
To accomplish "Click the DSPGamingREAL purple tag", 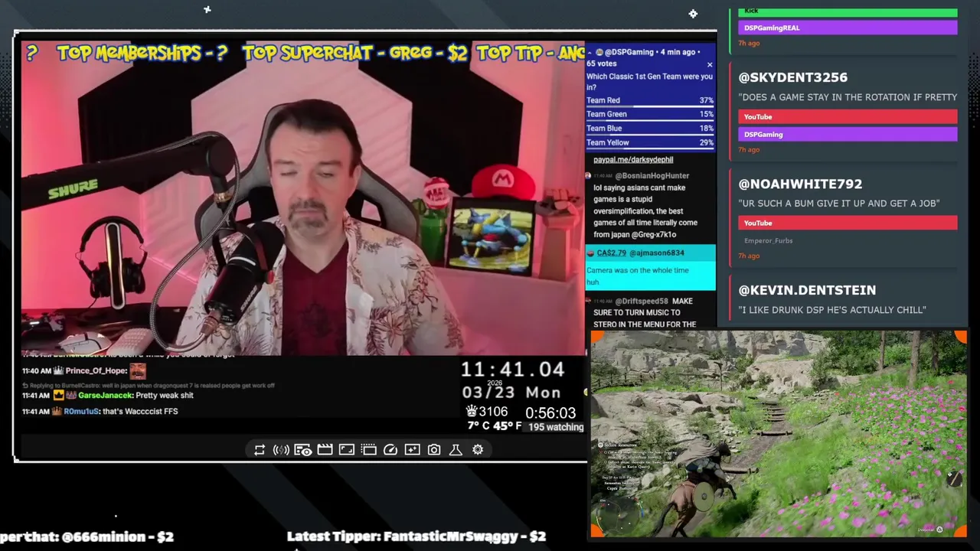I will tap(848, 28).
